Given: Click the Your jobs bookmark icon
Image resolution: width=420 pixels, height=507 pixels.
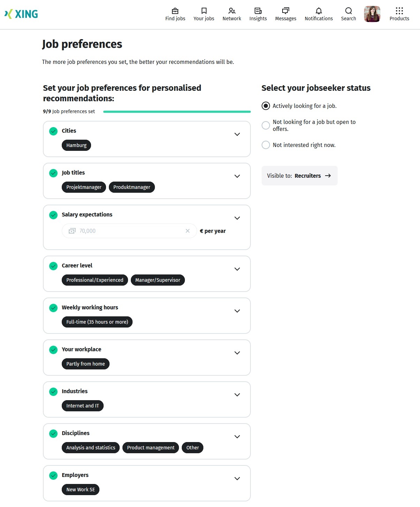Looking at the screenshot, I should coord(203,14).
